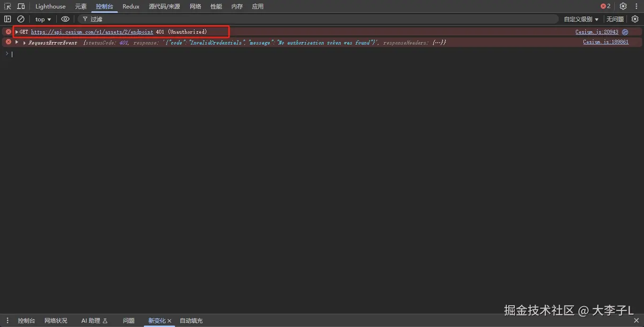Open the 自动填充 drawer tab
This screenshot has height=327, width=644.
coord(191,321)
